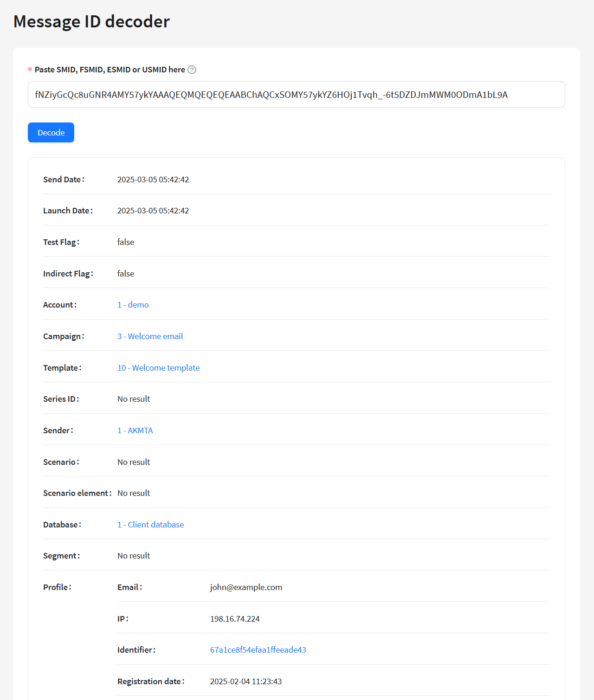Click the IP address 198.16.74.224
This screenshot has height=700, width=594.
[x=235, y=619]
